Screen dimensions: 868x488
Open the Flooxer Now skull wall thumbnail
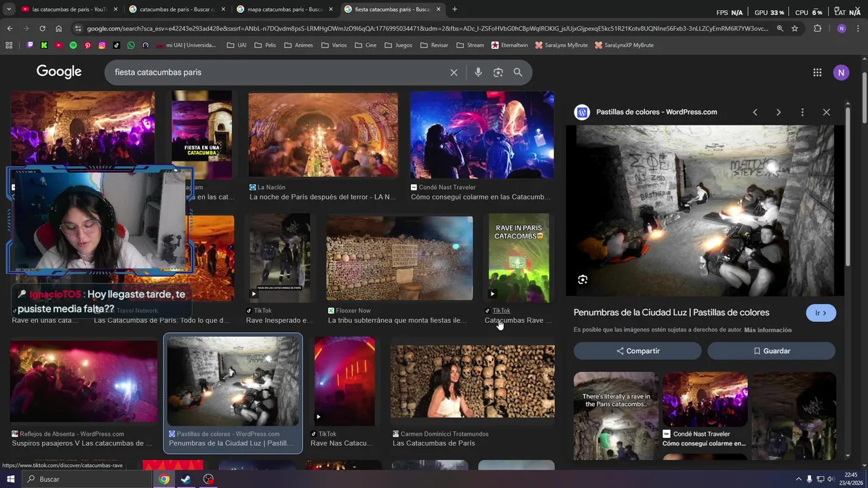399,258
